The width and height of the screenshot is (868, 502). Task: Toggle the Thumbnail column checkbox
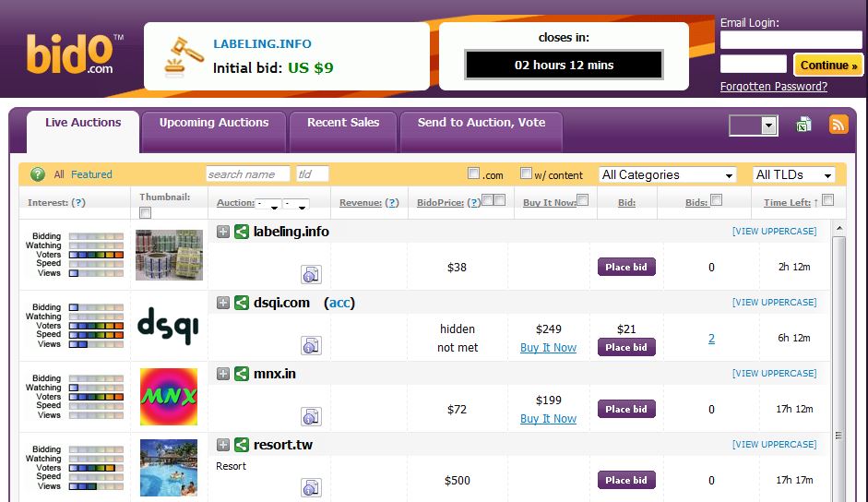pyautogui.click(x=145, y=213)
